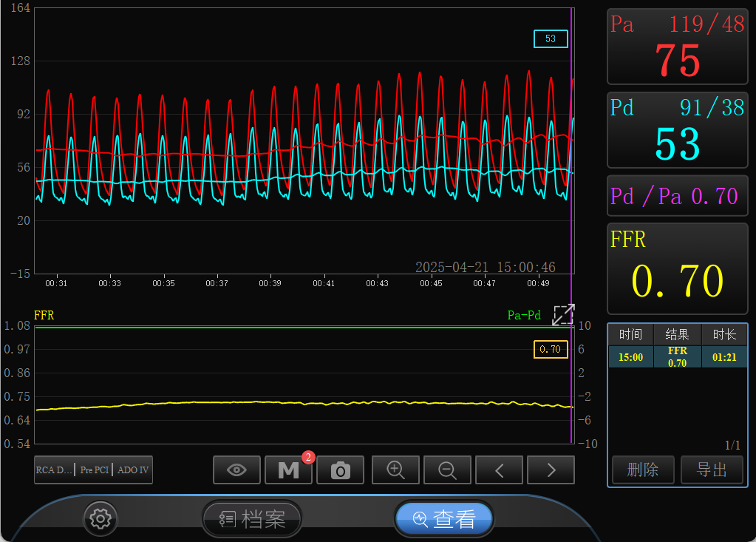
Task: Open the 档案 archive tab
Action: [x=252, y=519]
